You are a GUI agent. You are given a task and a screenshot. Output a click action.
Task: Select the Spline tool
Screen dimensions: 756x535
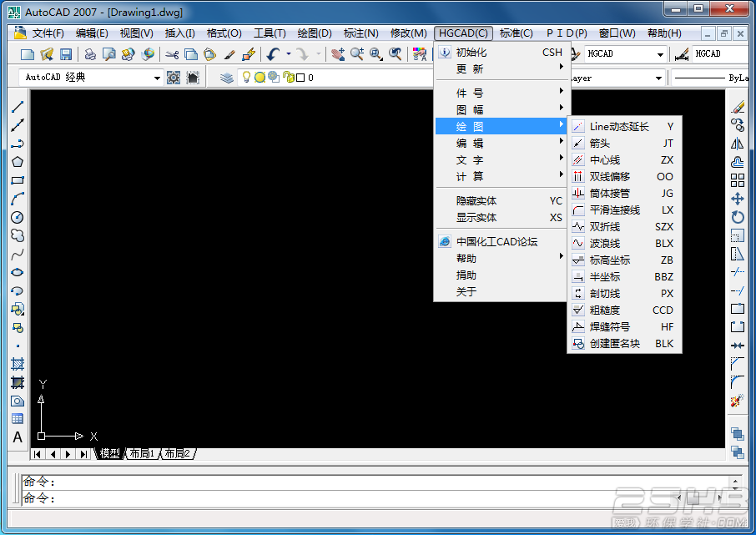coord(18,255)
